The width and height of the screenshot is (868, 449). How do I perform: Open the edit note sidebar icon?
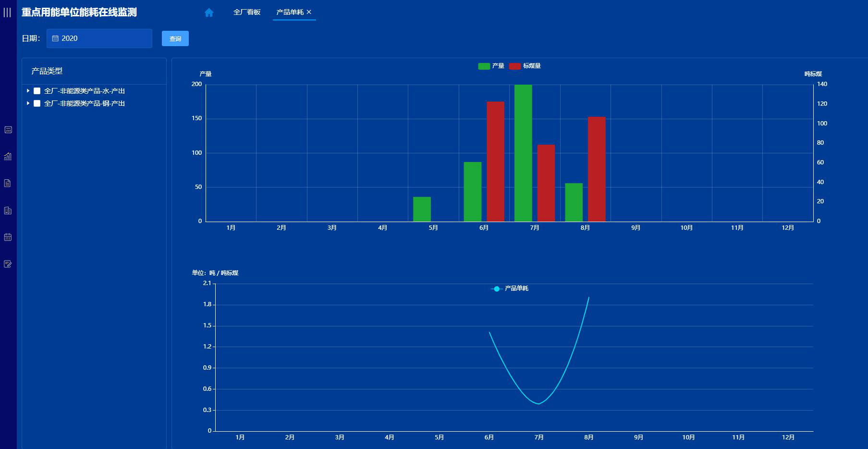pos(8,264)
